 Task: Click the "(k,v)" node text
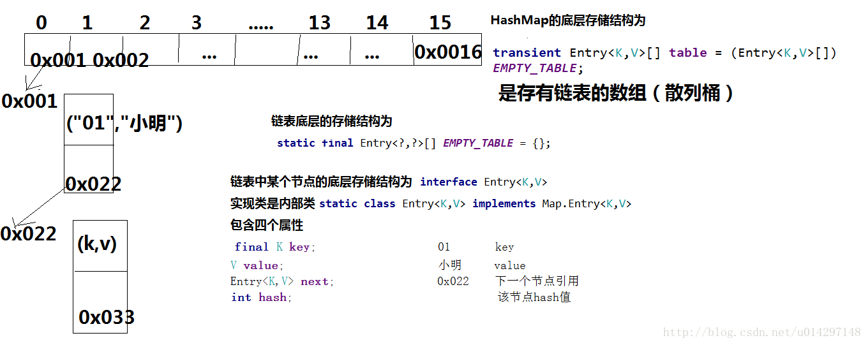(x=97, y=244)
